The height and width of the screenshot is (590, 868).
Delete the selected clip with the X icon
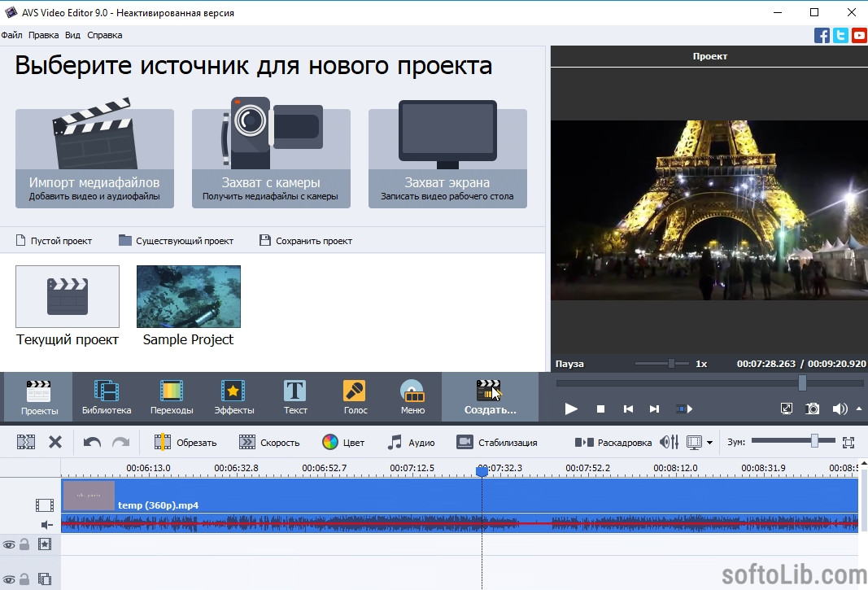click(55, 442)
